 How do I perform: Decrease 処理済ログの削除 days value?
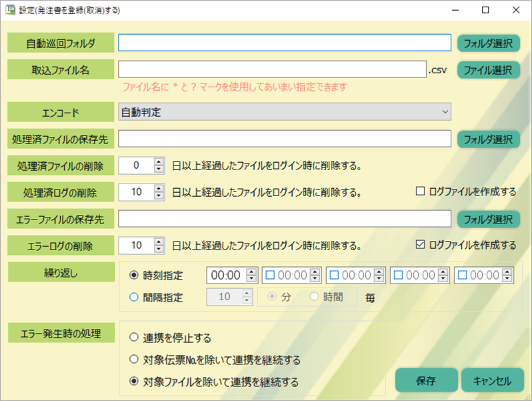(159, 195)
